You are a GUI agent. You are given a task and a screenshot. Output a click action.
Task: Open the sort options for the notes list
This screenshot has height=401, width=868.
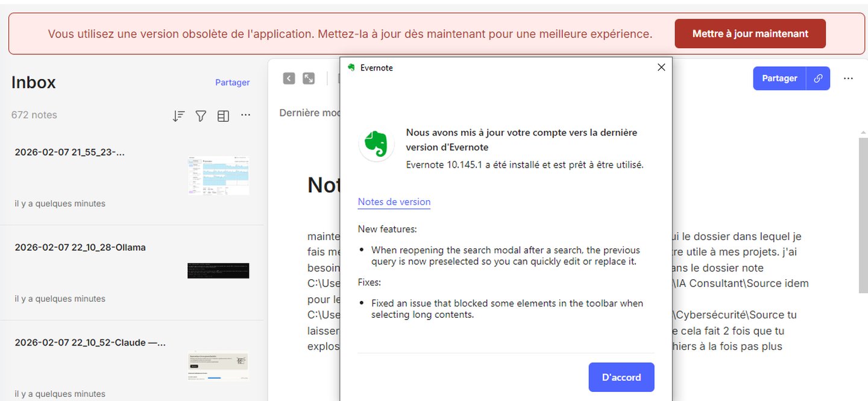178,116
